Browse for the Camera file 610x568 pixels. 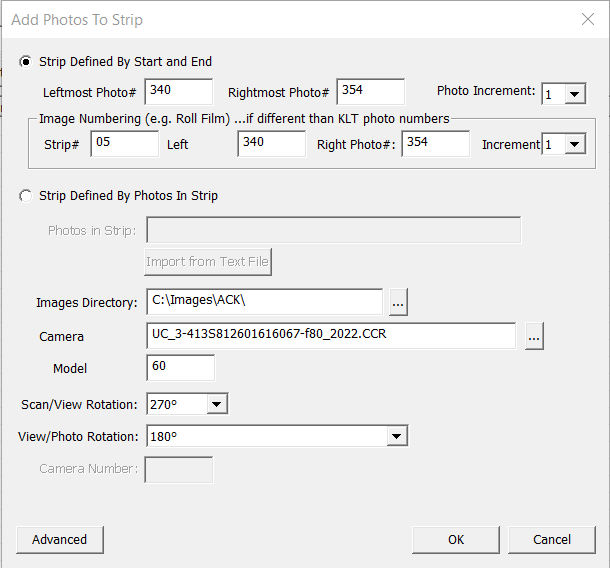(x=534, y=336)
